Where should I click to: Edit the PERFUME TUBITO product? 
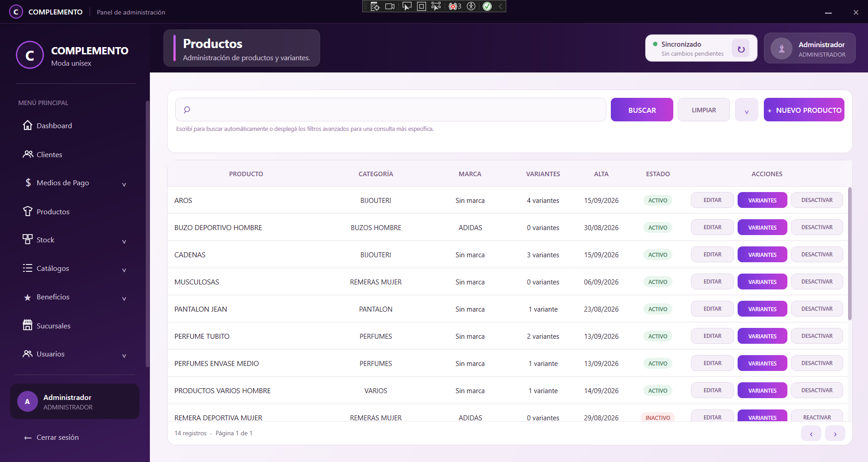coord(712,336)
